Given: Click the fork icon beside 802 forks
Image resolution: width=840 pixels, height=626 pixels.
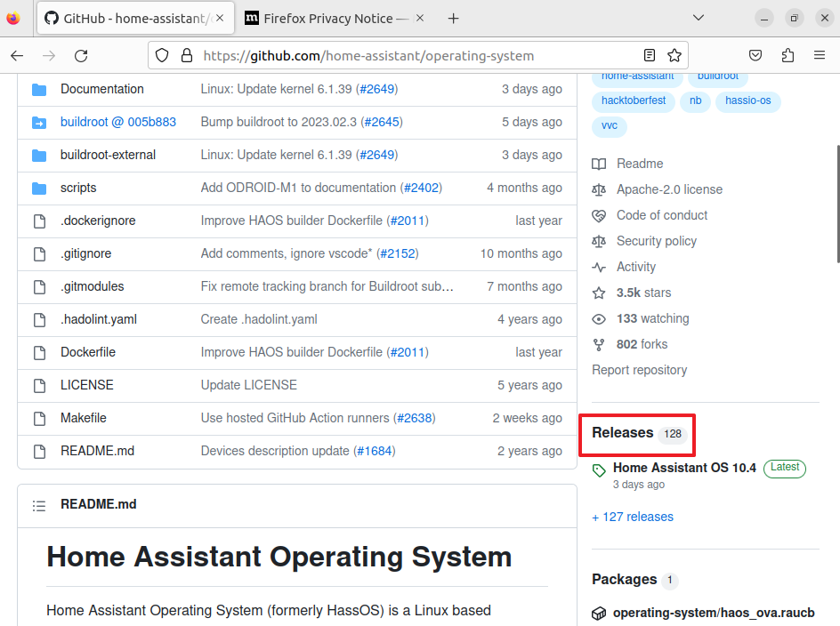Looking at the screenshot, I should (x=599, y=345).
